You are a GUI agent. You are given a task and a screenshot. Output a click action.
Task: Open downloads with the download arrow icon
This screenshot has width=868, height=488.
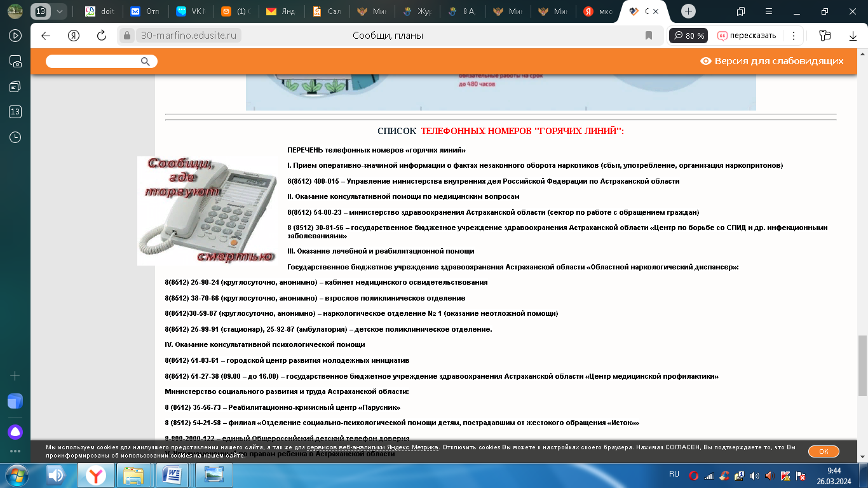853,36
